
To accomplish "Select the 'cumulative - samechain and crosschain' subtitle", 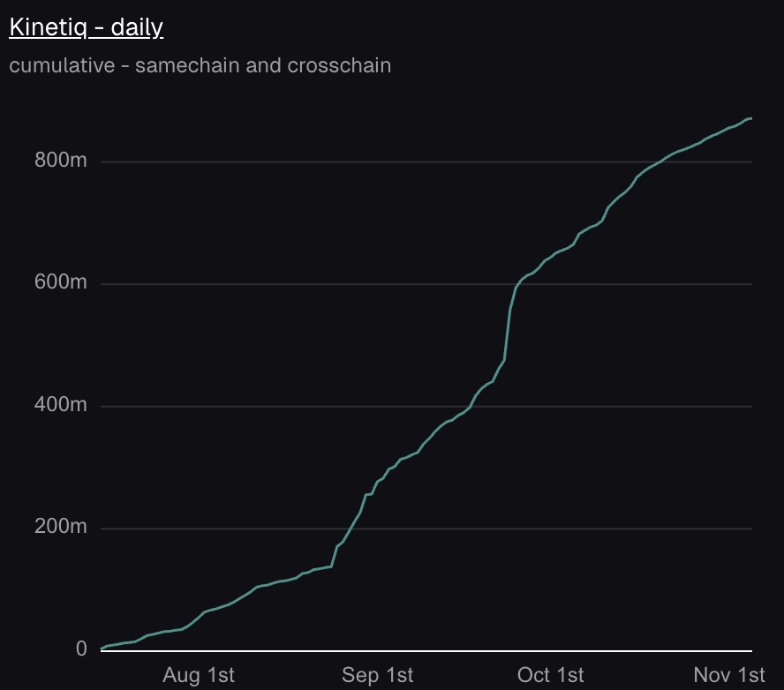I will pos(199,64).
